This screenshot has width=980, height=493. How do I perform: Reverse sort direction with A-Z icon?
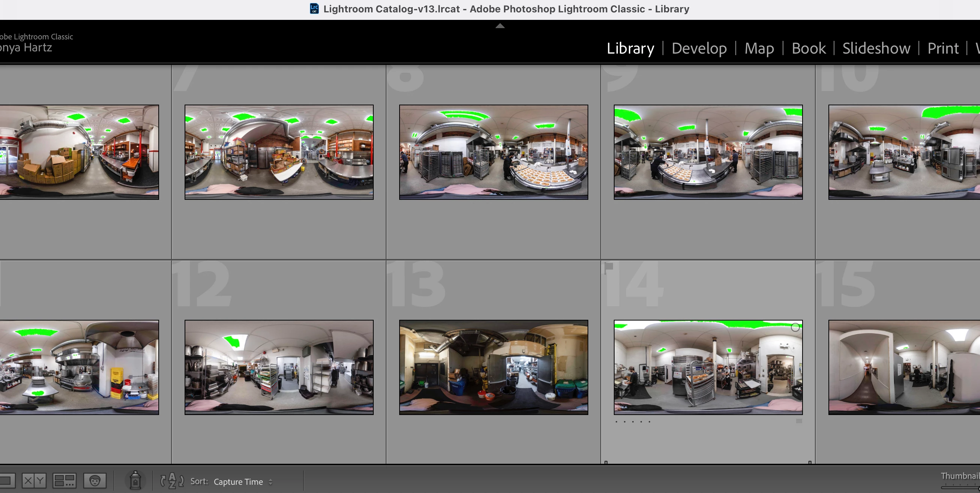[x=172, y=481]
